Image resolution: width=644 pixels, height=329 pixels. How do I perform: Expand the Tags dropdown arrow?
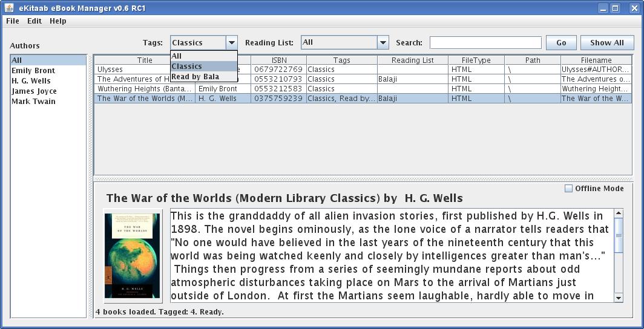tap(231, 43)
